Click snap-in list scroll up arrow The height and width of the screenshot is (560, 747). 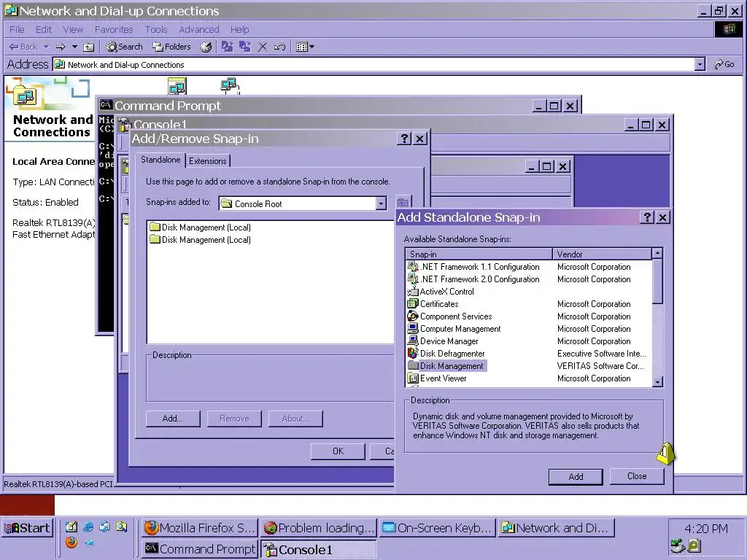click(x=657, y=253)
